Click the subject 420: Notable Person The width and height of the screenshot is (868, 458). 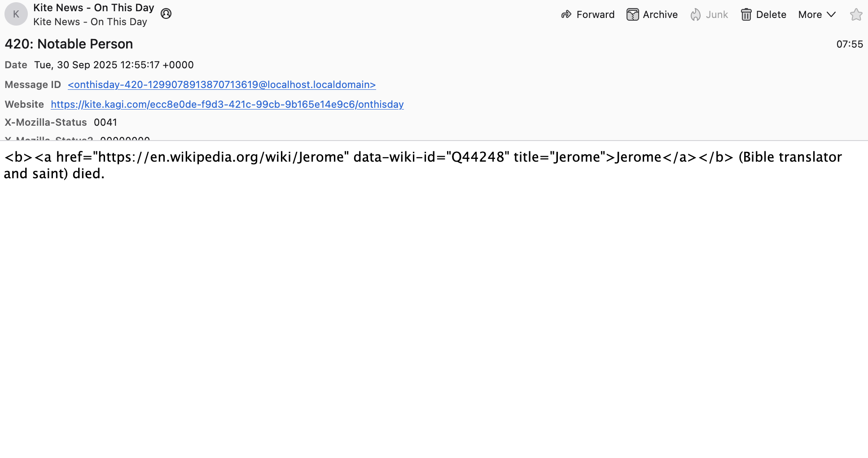(69, 44)
